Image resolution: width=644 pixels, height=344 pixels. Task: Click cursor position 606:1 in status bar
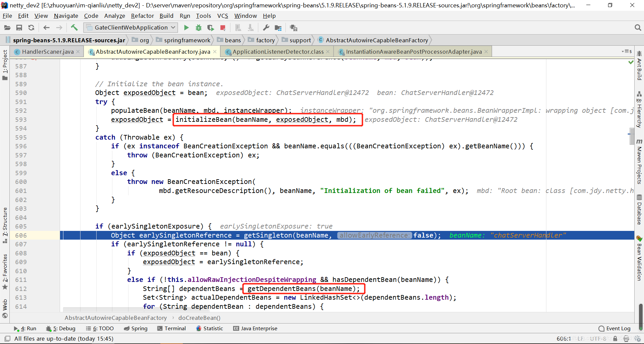tap(563, 339)
